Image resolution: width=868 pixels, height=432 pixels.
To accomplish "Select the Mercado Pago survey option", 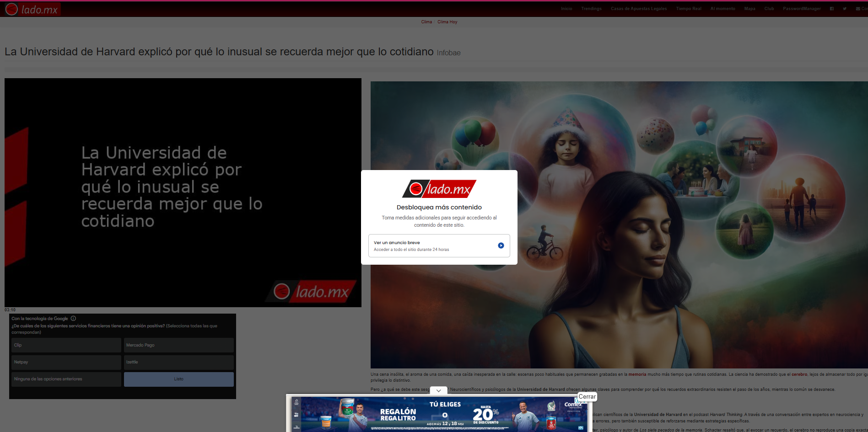I will pyautogui.click(x=179, y=345).
